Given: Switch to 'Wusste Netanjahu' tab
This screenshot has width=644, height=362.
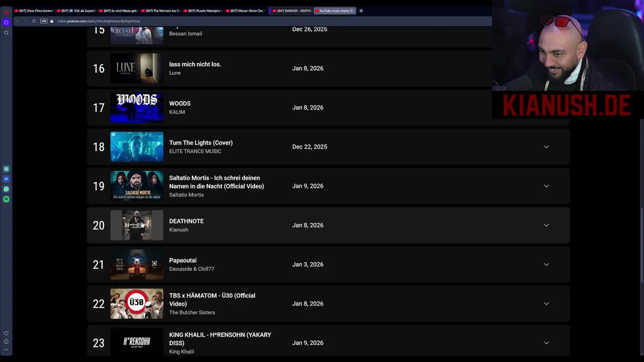Looking at the screenshot, I should click(203, 11).
